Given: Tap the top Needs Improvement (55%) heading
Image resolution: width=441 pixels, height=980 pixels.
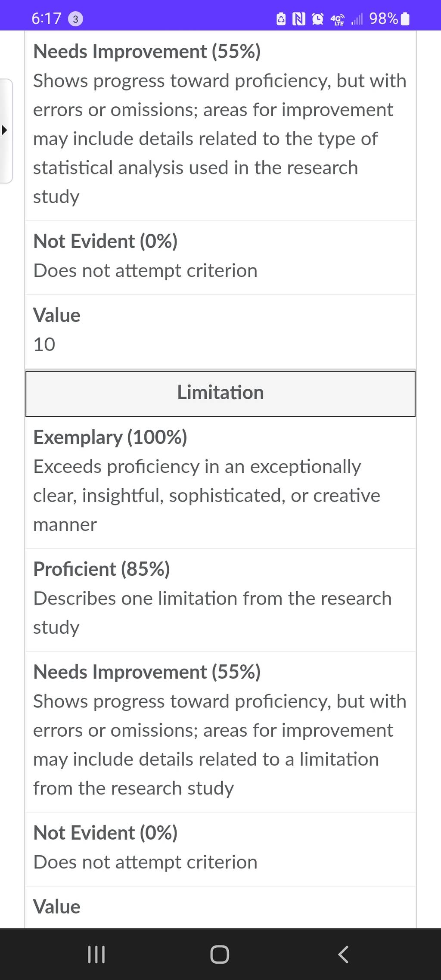Looking at the screenshot, I should [147, 52].
